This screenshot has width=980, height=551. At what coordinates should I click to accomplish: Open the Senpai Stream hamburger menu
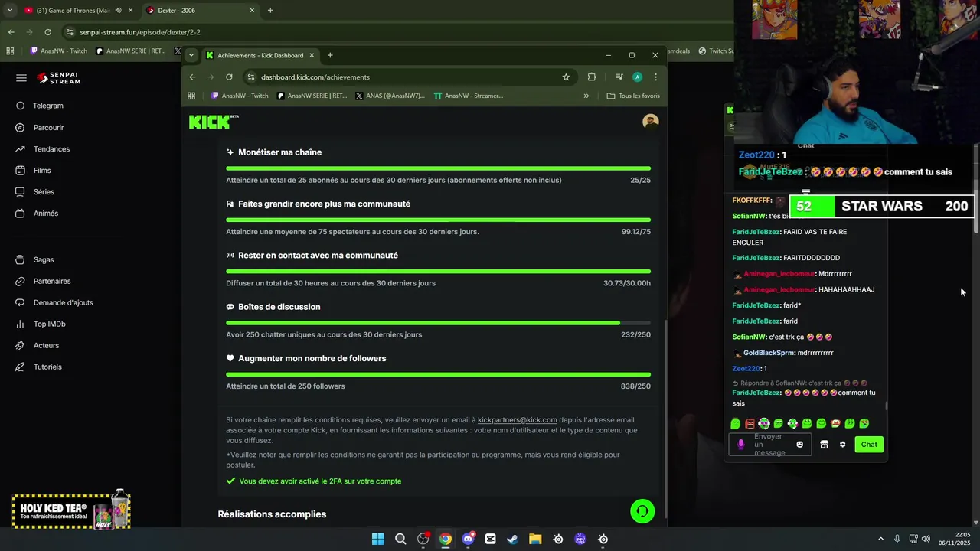pos(21,78)
